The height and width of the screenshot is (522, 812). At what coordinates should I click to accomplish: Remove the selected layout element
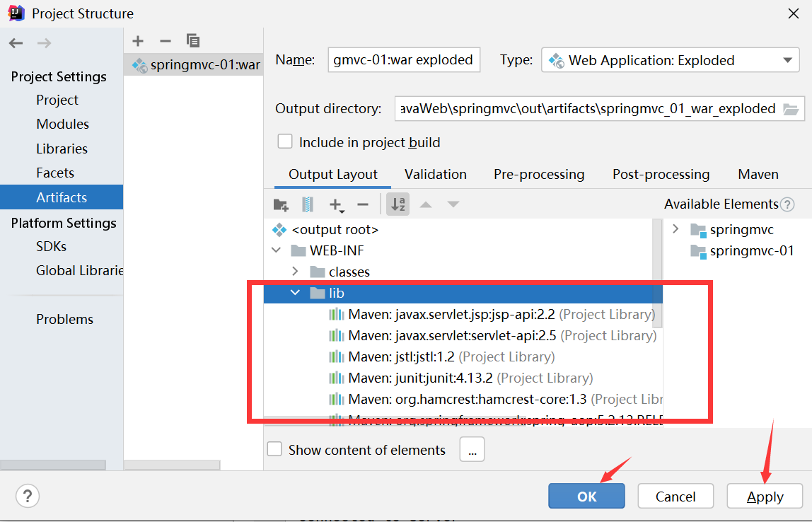tap(362, 204)
